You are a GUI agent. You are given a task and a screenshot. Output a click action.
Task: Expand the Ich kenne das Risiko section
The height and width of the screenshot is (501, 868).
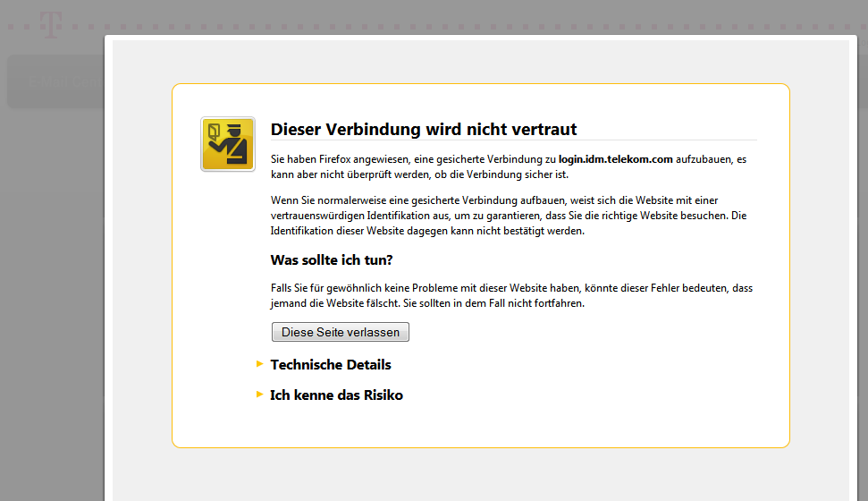[259, 394]
